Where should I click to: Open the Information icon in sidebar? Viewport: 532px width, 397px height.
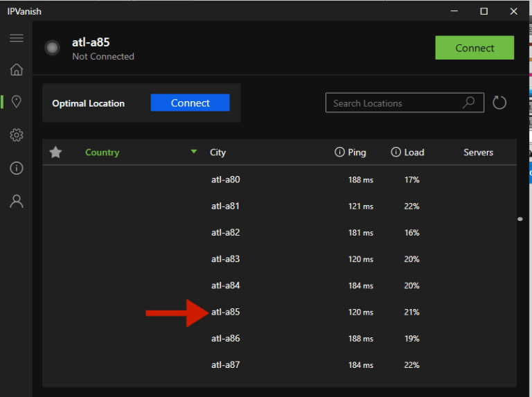click(16, 168)
